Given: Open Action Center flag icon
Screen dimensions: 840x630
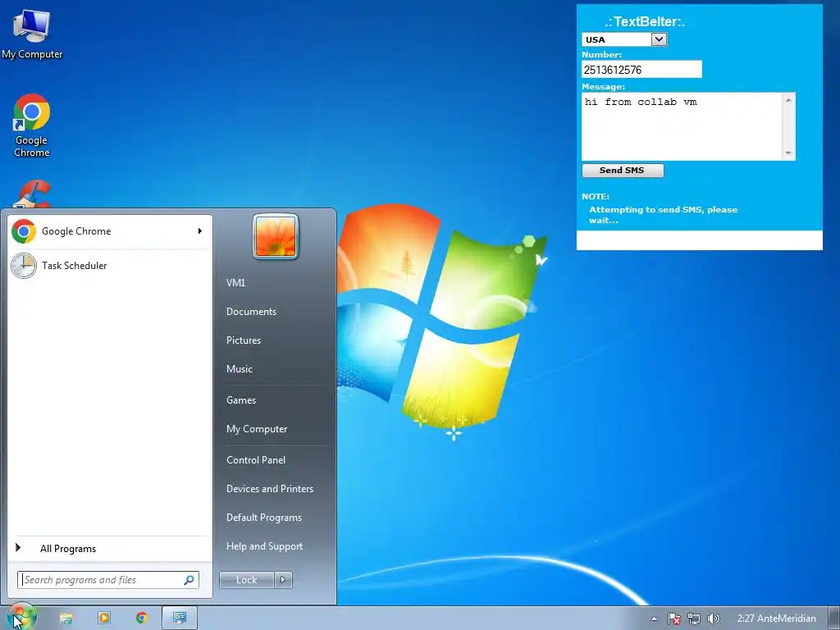Looking at the screenshot, I should point(674,619).
